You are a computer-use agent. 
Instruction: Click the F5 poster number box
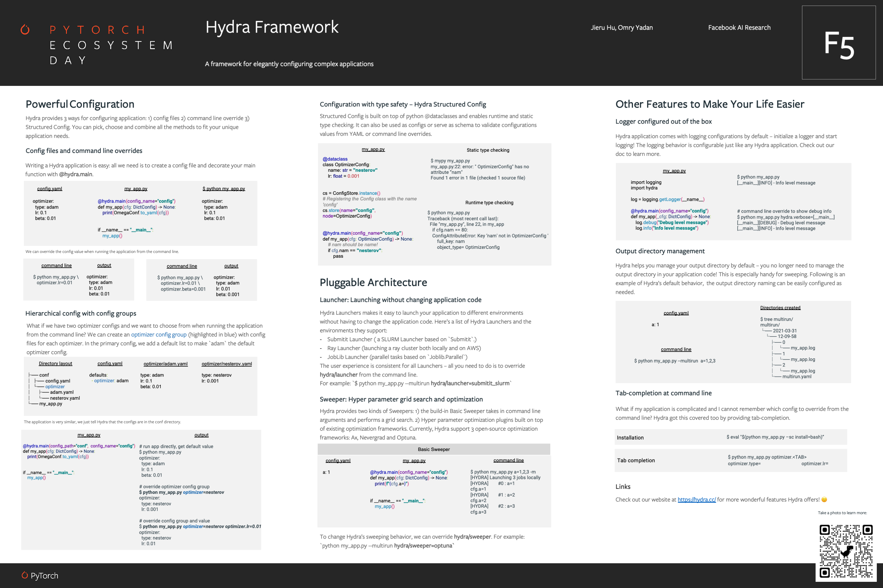[x=838, y=43]
